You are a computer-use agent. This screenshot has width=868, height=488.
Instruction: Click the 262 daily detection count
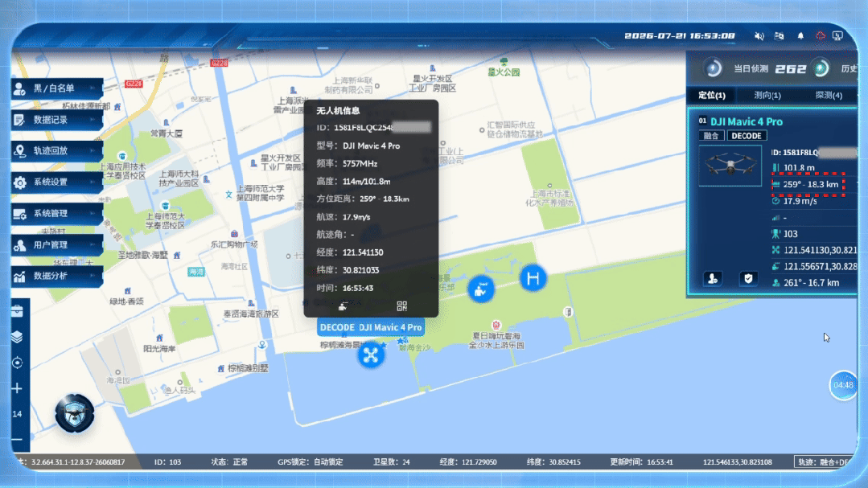[x=791, y=69]
